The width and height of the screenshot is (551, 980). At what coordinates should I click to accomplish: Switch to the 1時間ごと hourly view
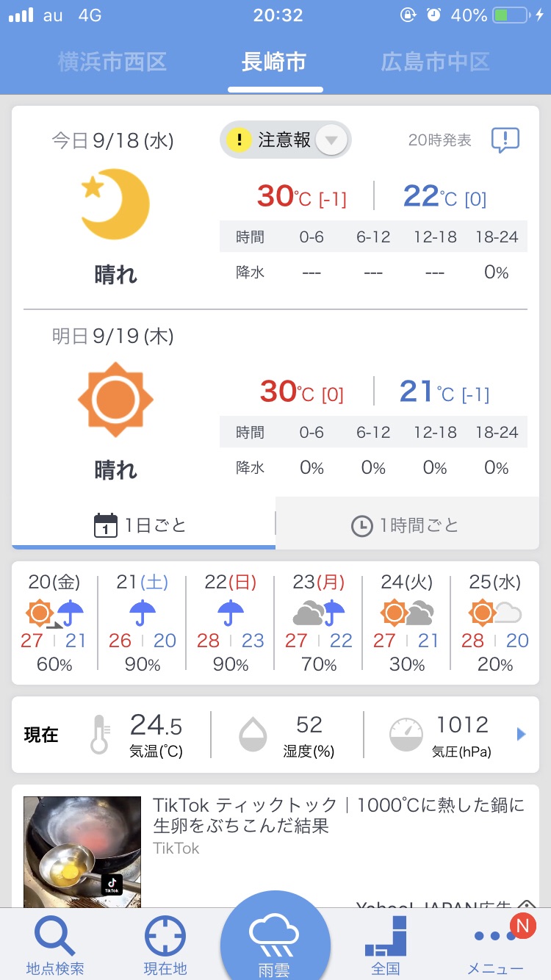coord(406,525)
